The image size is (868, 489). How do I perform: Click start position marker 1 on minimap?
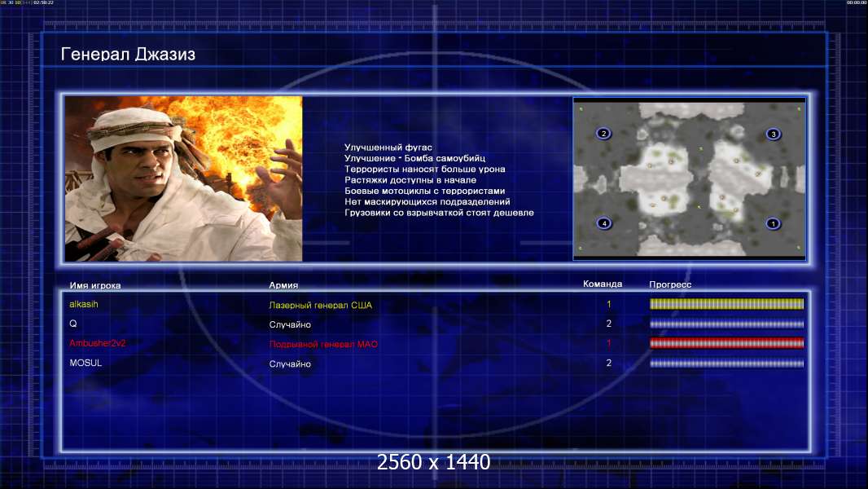pos(773,224)
